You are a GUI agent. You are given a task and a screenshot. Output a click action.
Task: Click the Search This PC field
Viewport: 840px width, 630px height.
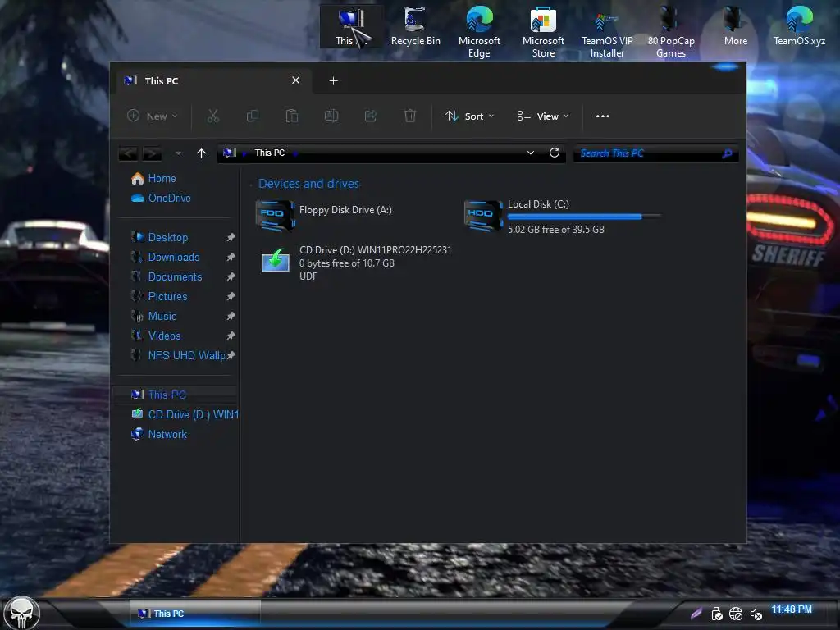pos(656,153)
